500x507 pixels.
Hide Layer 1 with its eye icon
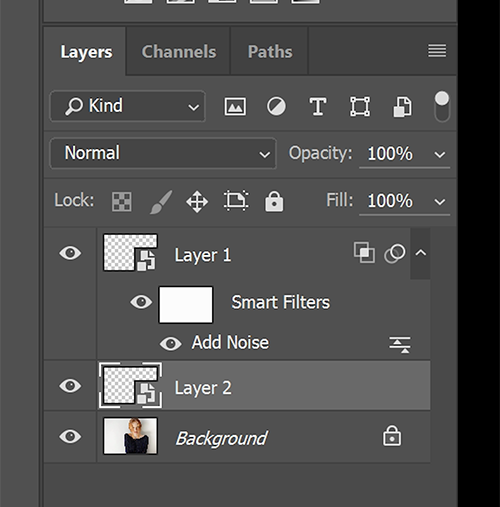coord(70,253)
